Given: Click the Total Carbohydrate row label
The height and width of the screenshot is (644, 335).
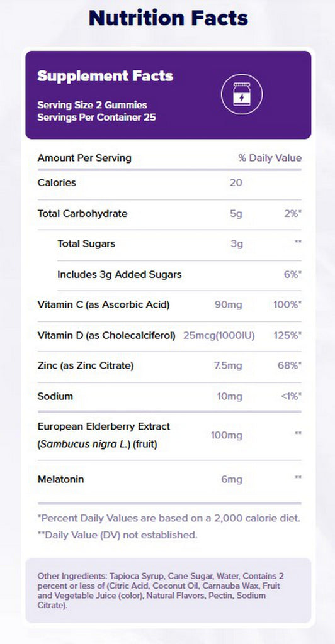Looking at the screenshot, I should (82, 214).
